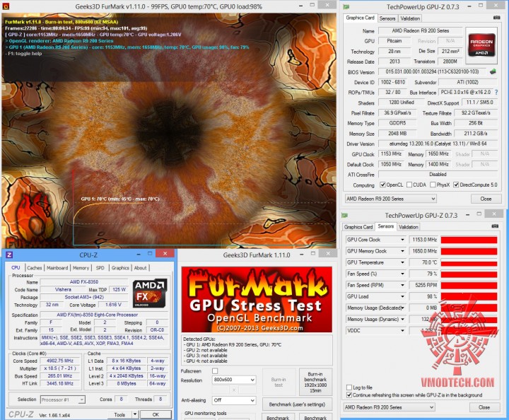Screen dimensions: 509x420
Task: Click the FurMark app icon in title bar
Action: (x=6, y=6)
